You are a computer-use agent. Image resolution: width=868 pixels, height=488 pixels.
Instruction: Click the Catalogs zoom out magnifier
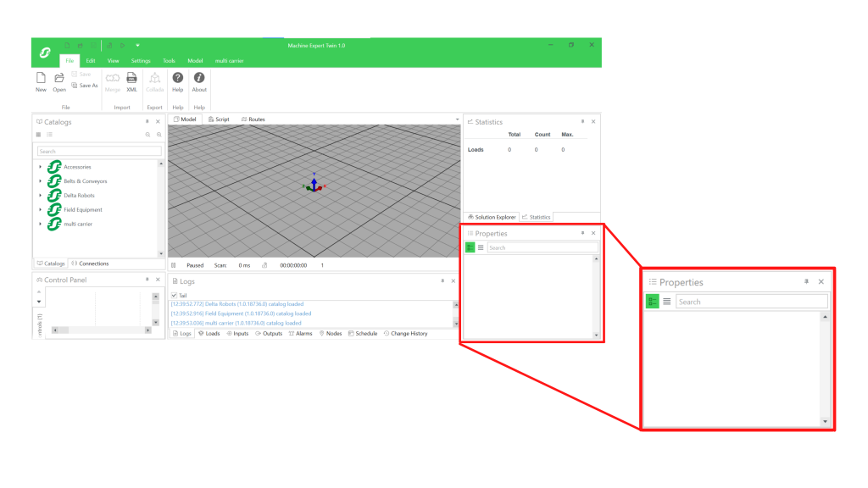tap(147, 135)
